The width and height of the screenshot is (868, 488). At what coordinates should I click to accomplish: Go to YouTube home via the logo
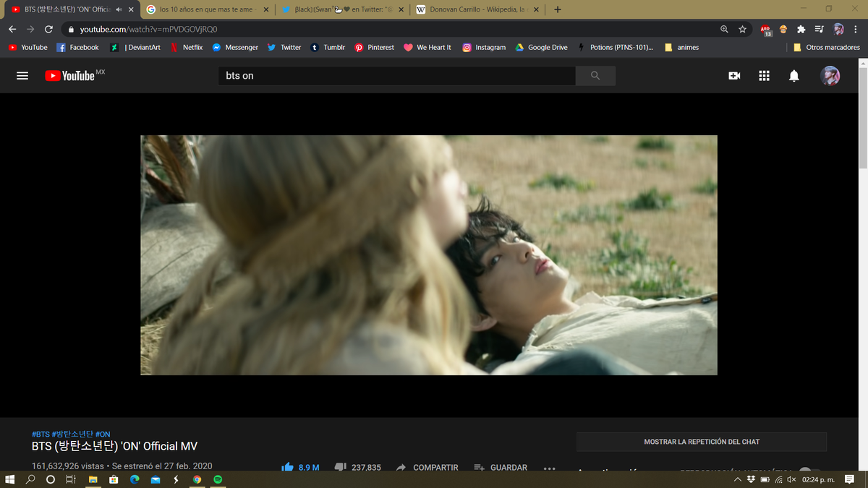(x=70, y=76)
